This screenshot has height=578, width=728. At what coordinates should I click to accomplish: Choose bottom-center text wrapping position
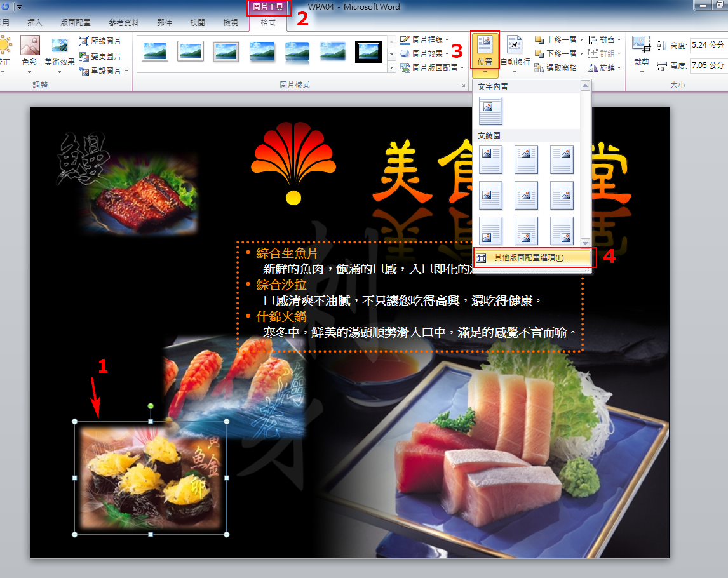(x=526, y=231)
